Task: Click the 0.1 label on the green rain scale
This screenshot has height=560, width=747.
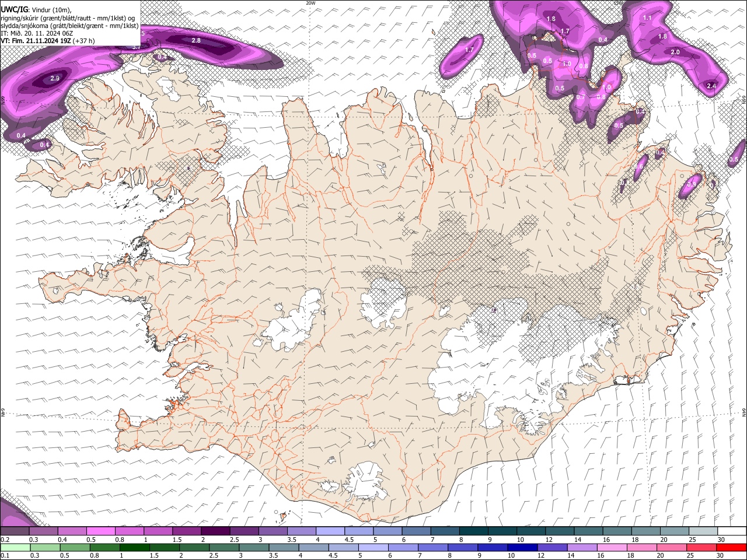Action: [4, 555]
